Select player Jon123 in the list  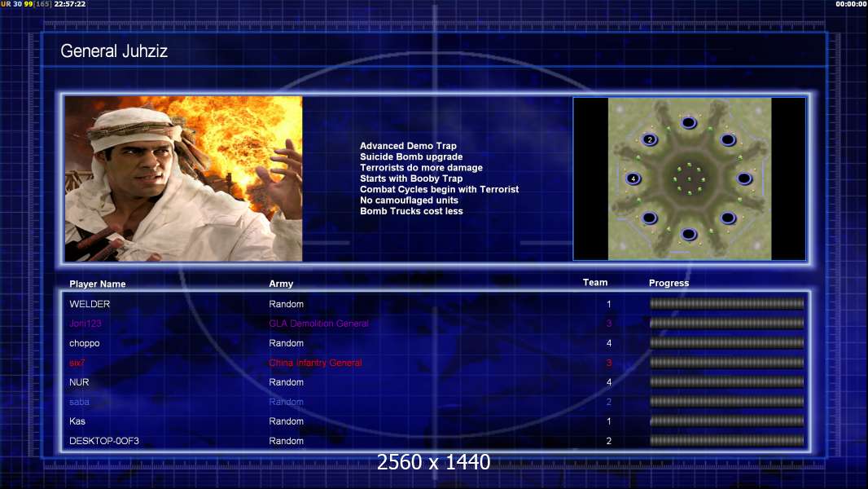[85, 324]
